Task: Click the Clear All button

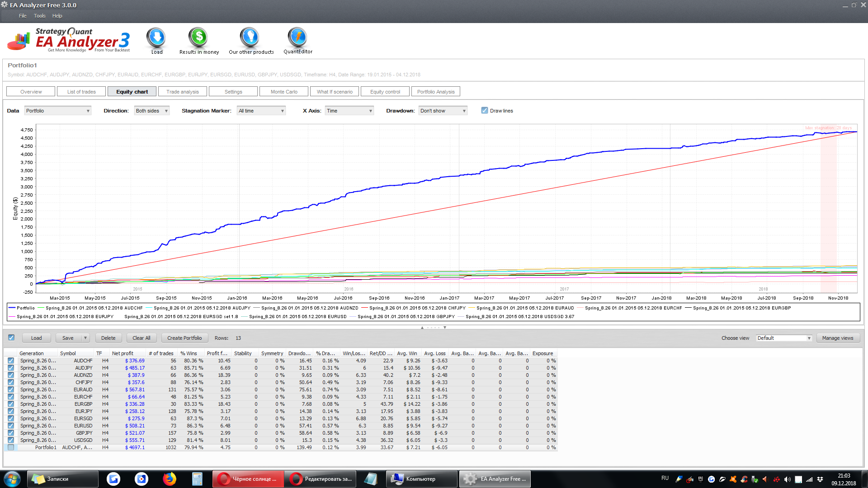Action: pos(141,338)
